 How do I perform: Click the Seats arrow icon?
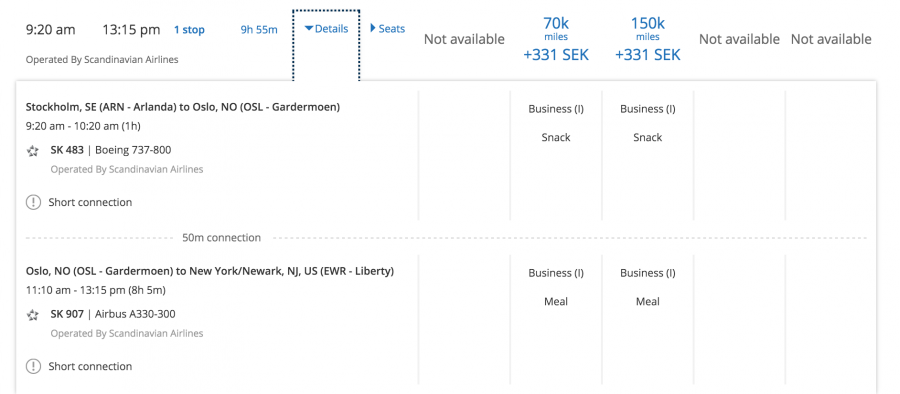(373, 28)
